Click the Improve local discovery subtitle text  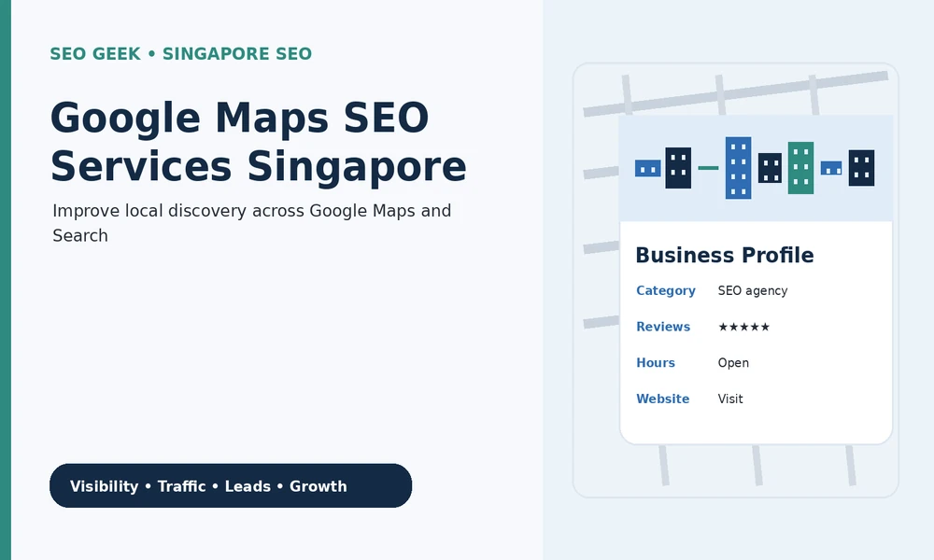click(x=252, y=223)
